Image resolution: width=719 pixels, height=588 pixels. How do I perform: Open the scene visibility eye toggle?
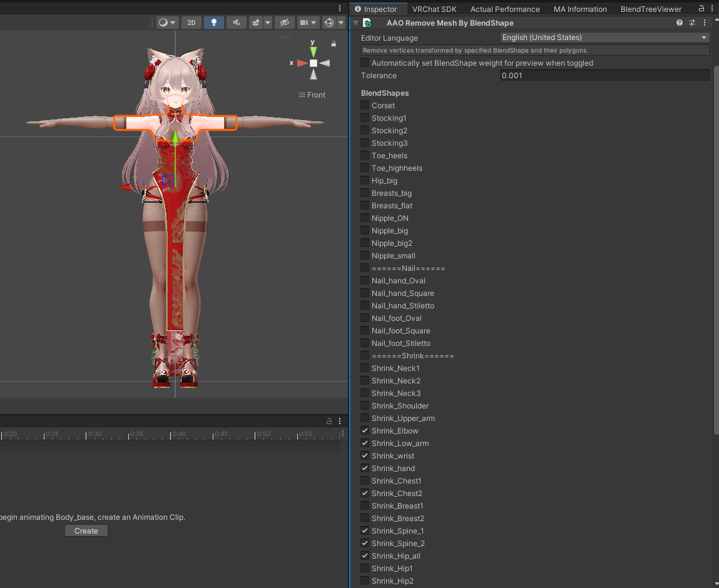(284, 23)
